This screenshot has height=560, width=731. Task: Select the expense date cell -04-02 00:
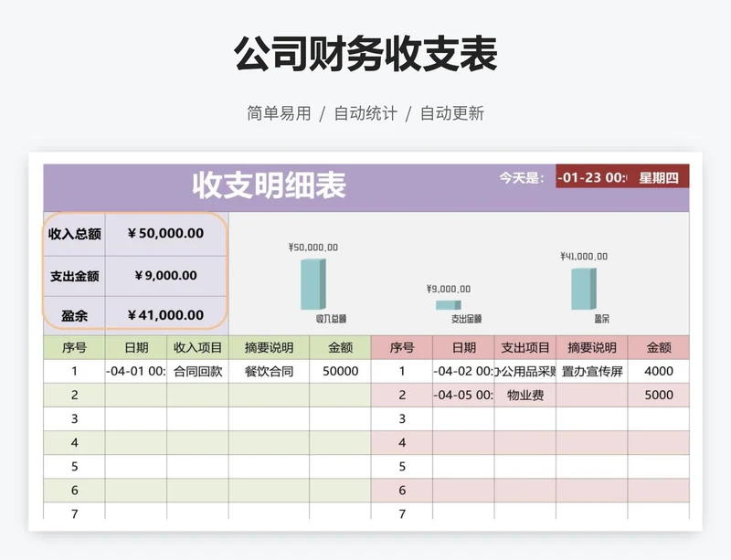coord(464,371)
